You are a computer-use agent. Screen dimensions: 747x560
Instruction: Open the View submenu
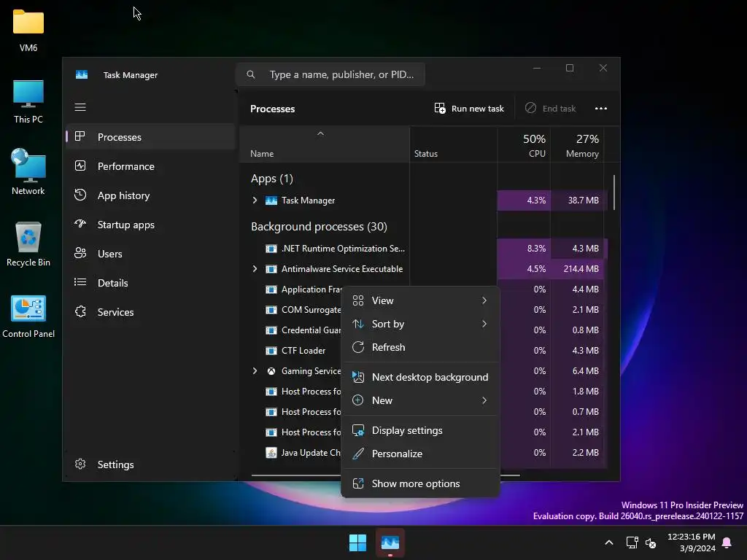(x=420, y=300)
